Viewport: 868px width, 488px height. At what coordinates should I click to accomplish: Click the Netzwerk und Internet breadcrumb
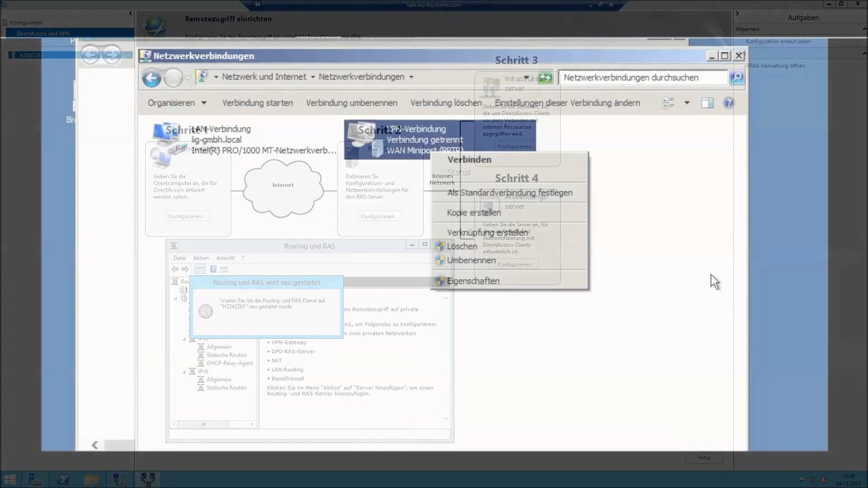(x=264, y=77)
